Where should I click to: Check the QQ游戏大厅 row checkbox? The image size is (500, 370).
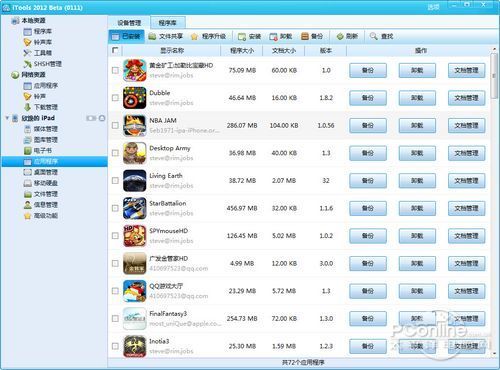click(x=115, y=291)
